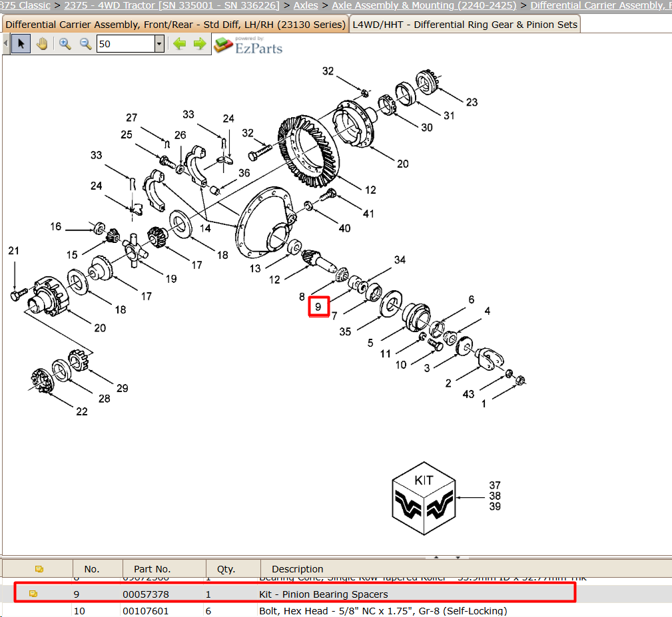Select part number 00107601 cell
The width and height of the screenshot is (672, 617).
coord(146,611)
